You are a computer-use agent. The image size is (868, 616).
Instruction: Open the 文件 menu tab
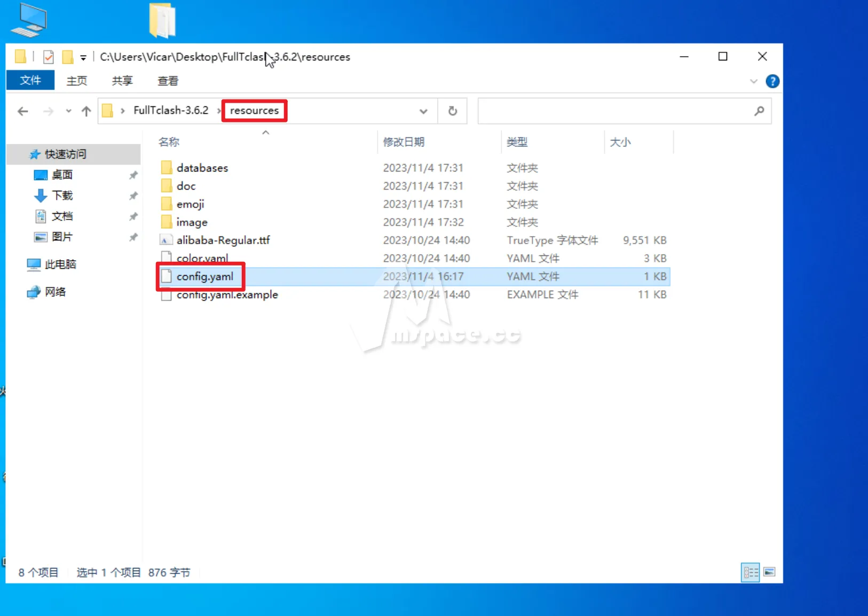(x=30, y=80)
